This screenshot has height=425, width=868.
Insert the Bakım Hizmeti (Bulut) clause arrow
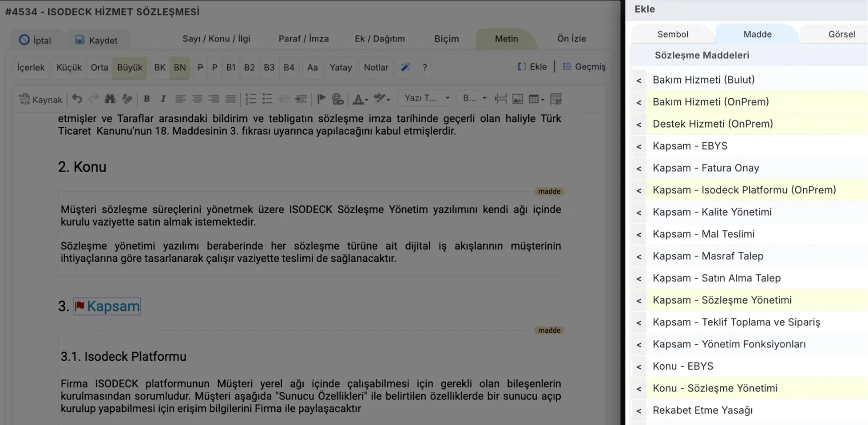pos(639,80)
